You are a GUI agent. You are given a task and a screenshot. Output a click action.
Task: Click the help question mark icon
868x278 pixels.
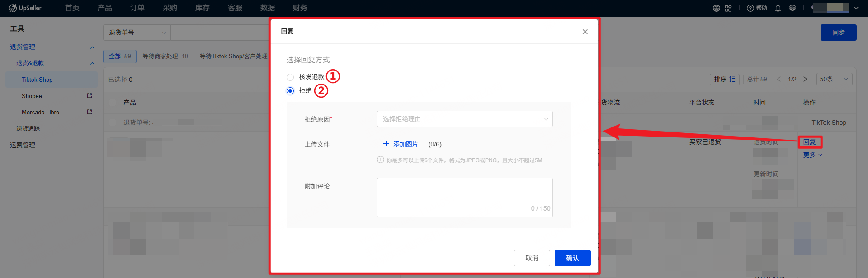point(750,8)
